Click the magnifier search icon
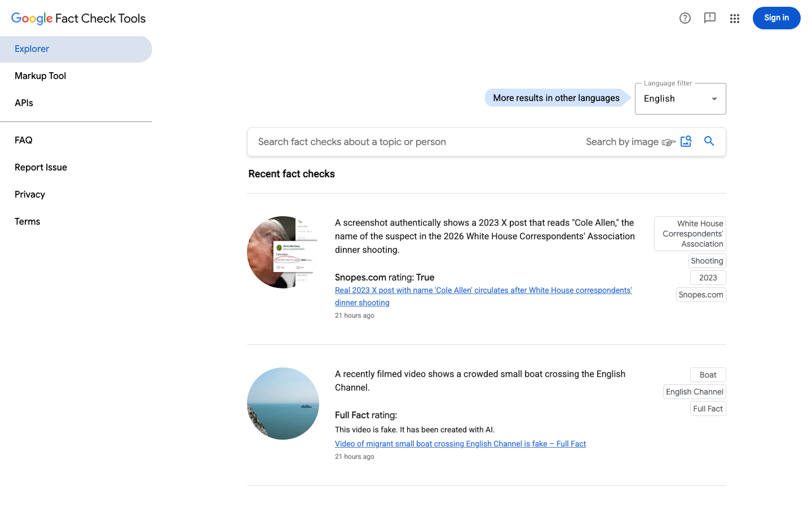The image size is (812, 508). [x=709, y=142]
